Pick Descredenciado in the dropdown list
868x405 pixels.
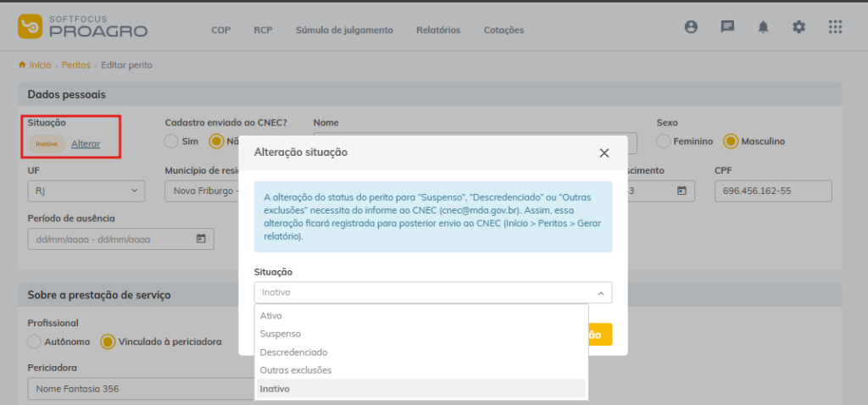pyautogui.click(x=294, y=352)
